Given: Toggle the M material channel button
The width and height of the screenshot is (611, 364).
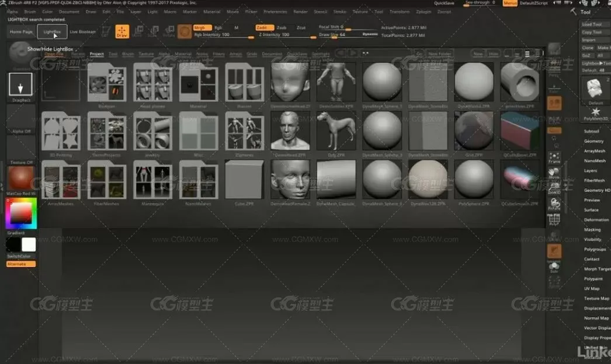Looking at the screenshot, I should (x=236, y=27).
